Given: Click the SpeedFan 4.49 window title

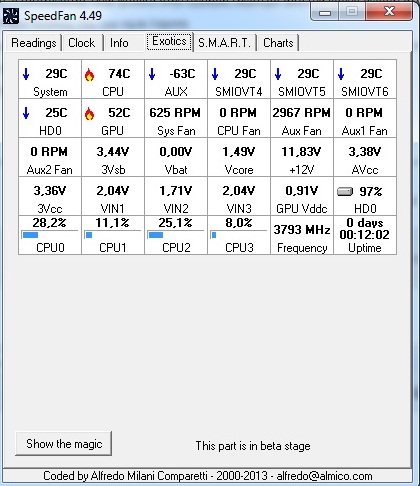Looking at the screenshot, I should tap(63, 16).
